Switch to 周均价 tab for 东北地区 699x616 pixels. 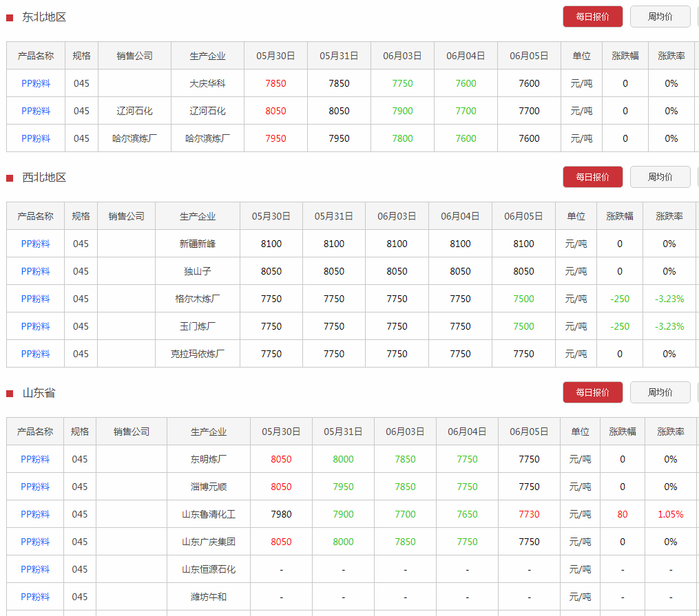pos(660,17)
